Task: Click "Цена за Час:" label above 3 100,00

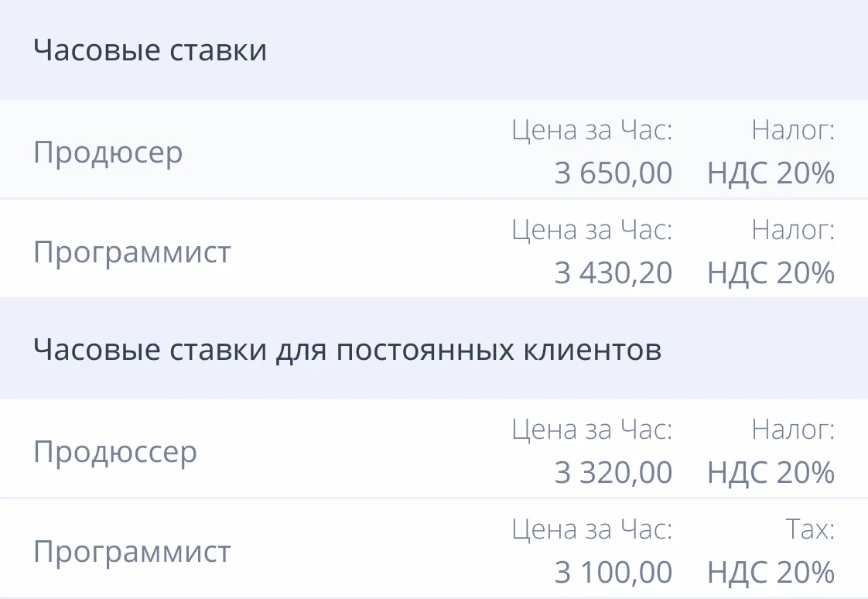Action: (592, 530)
